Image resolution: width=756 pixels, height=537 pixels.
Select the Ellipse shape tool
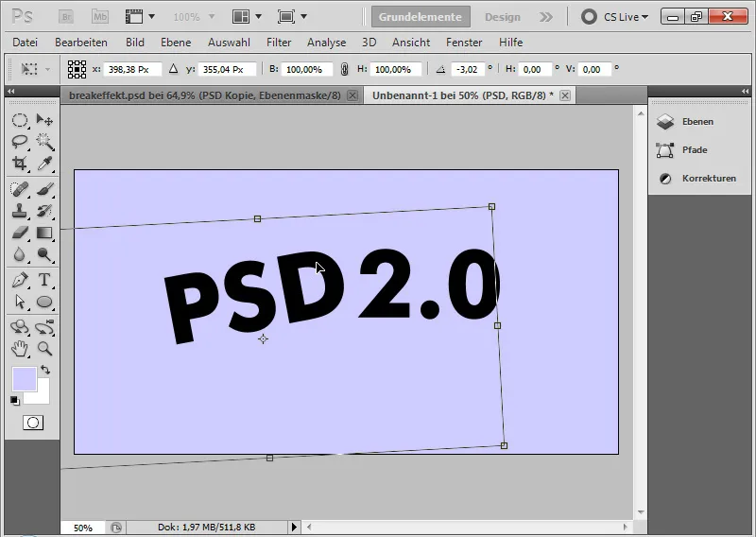coord(44,302)
